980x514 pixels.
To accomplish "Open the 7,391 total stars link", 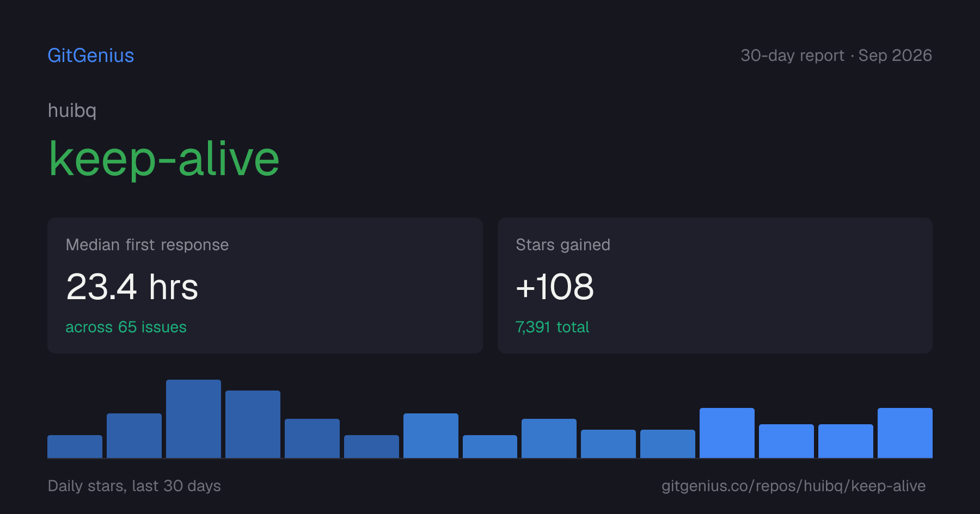I will (x=552, y=327).
